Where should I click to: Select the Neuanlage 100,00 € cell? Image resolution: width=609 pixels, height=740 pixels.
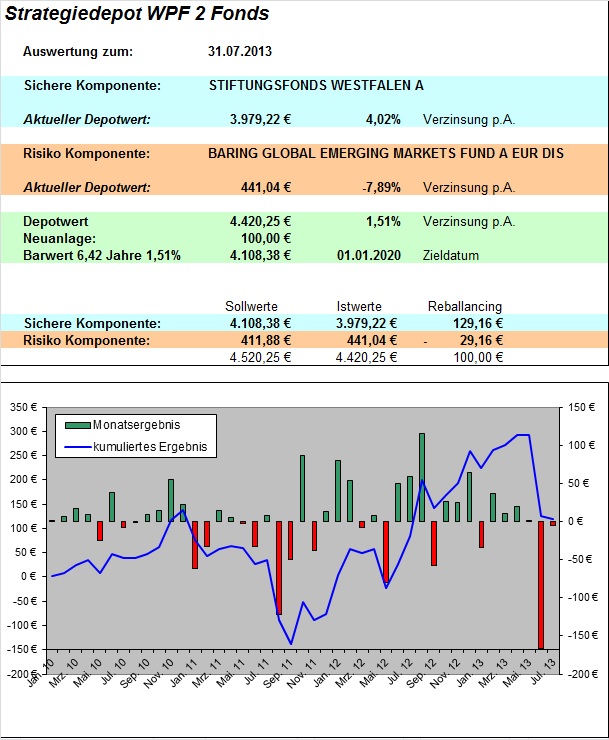[266, 238]
